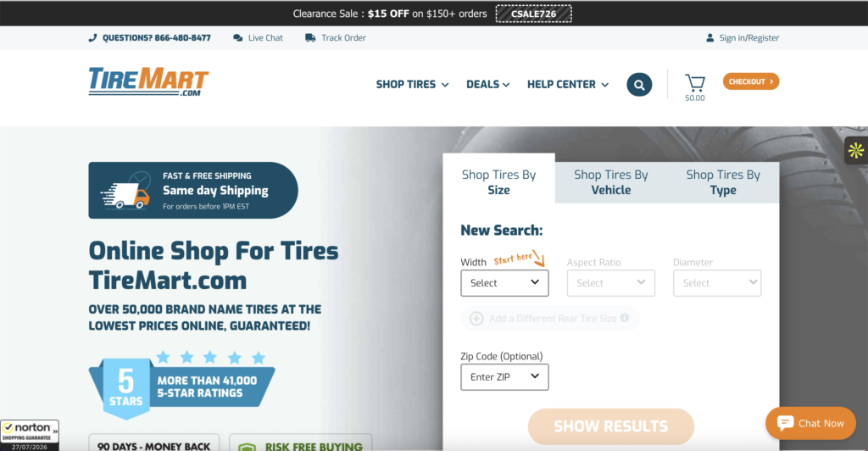868x451 pixels.
Task: Expand the Help Center menu
Action: 568,85
